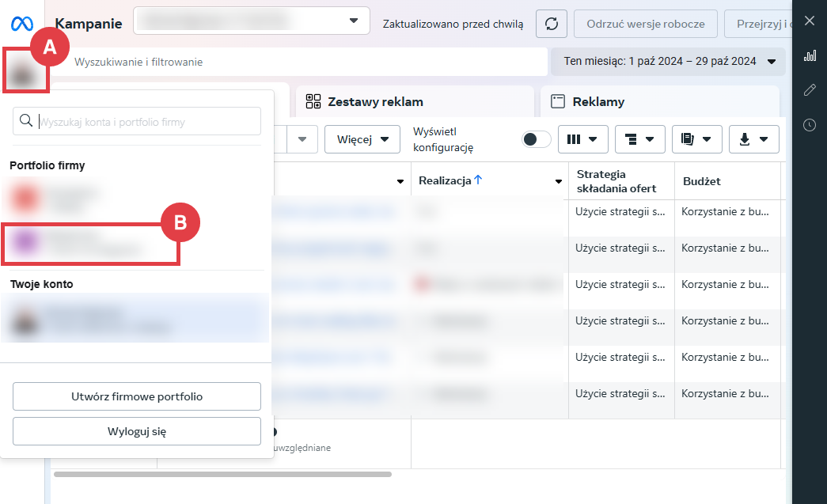
Task: Click the Wyloguj się button
Action: [x=137, y=431]
